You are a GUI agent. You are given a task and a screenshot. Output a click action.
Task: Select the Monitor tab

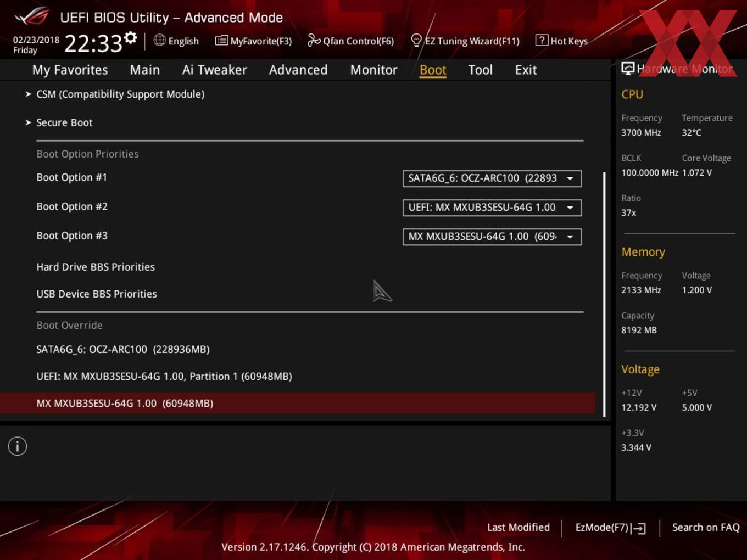coord(374,70)
